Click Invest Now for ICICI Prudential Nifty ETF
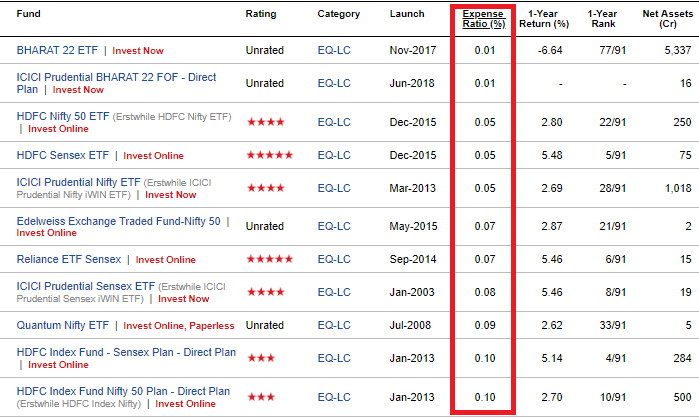Viewport: 699px width, 417px height. point(171,195)
